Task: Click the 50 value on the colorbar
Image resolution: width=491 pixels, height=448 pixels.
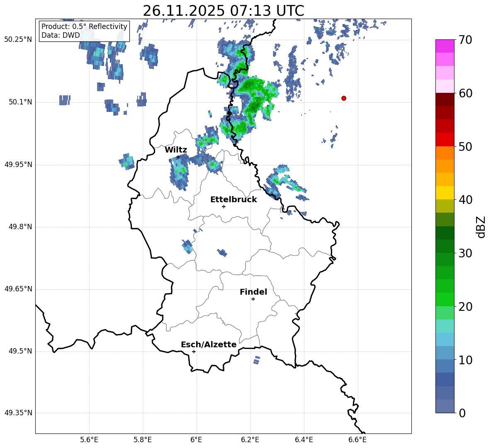Action: tap(465, 146)
